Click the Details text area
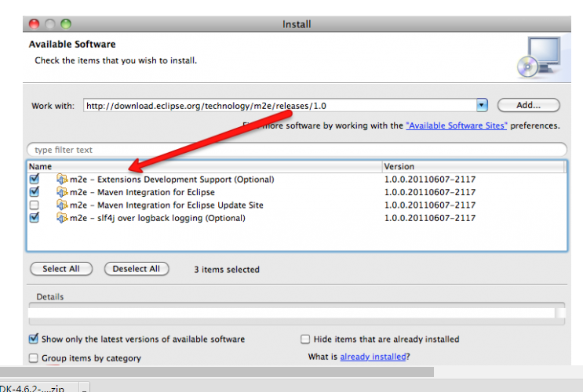 coord(292,313)
